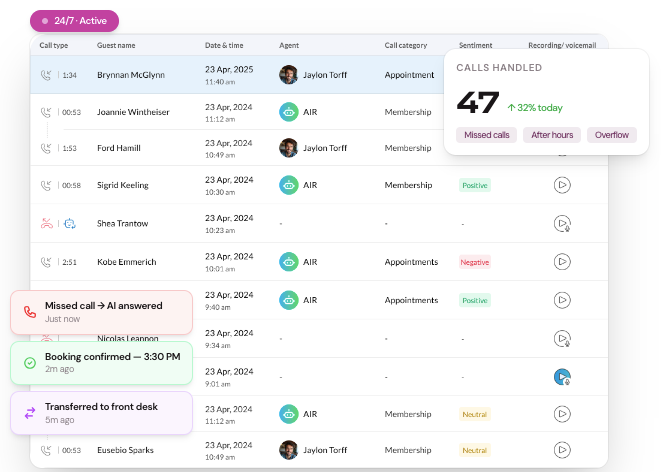Click Jaylon Torff's avatar in Eusebio Sparks row

pos(289,450)
